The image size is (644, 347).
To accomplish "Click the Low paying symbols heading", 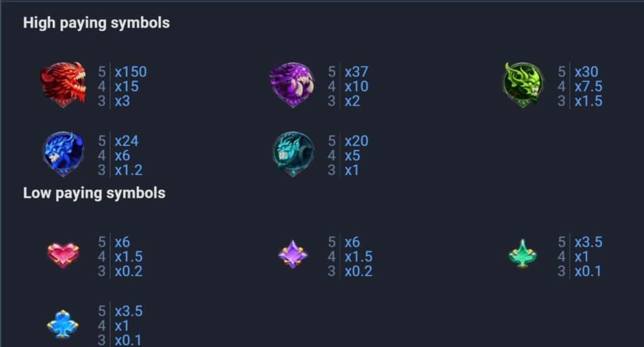I will coord(94,193).
